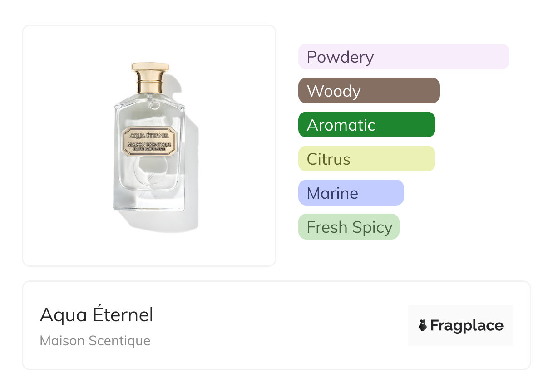This screenshot has height=392, width=553.
Task: Click the Fragplace wordmark text
Action: click(x=467, y=325)
